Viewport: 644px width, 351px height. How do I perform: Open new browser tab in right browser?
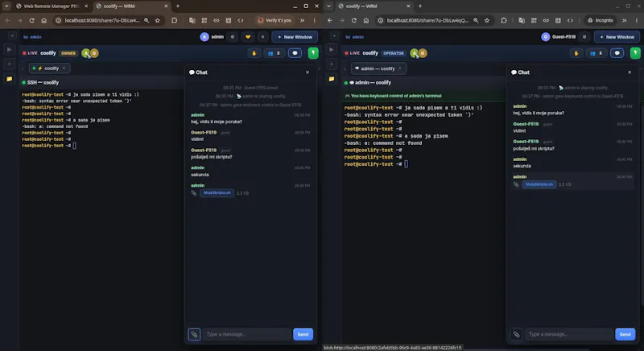click(419, 6)
